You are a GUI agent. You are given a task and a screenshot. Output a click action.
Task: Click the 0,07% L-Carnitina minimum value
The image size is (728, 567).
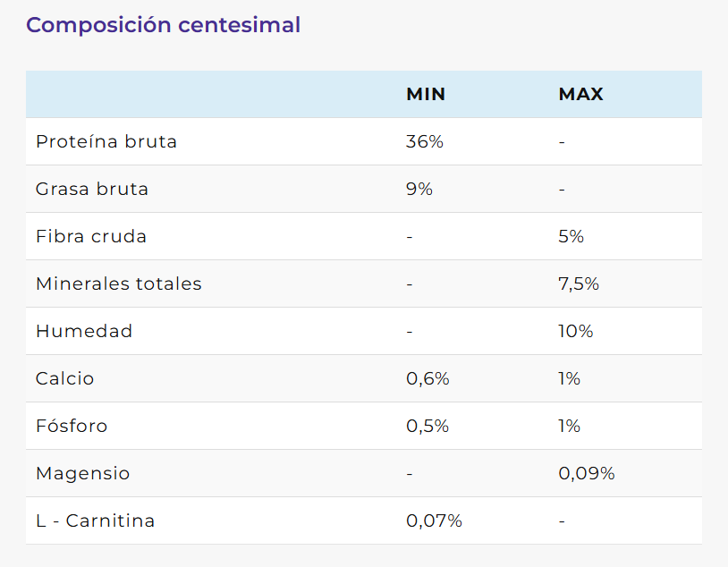[x=434, y=520]
